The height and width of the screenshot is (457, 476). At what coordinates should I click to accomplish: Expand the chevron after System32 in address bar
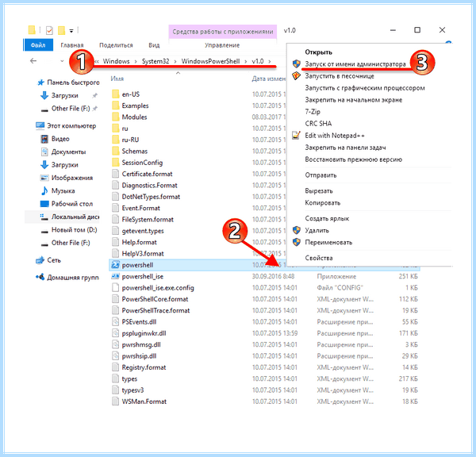pyautogui.click(x=175, y=61)
